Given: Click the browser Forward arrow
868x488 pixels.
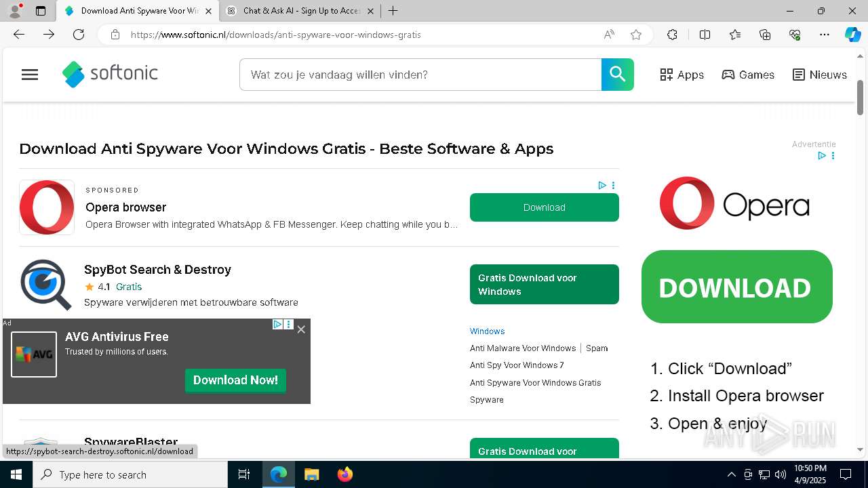Looking at the screenshot, I should (49, 35).
